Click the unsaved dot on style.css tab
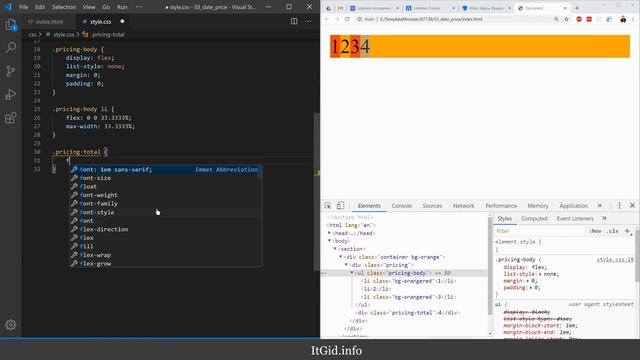The height and width of the screenshot is (360, 640). click(x=122, y=21)
